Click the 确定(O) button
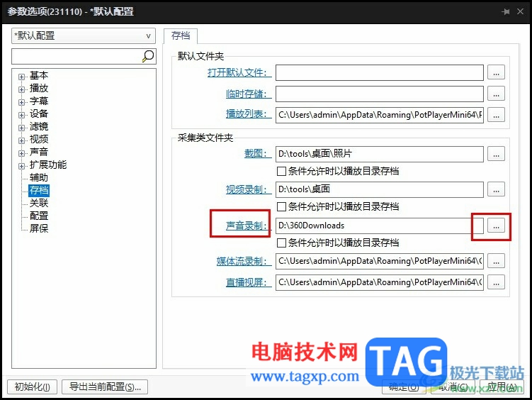This screenshot has height=400, width=532. click(x=403, y=387)
